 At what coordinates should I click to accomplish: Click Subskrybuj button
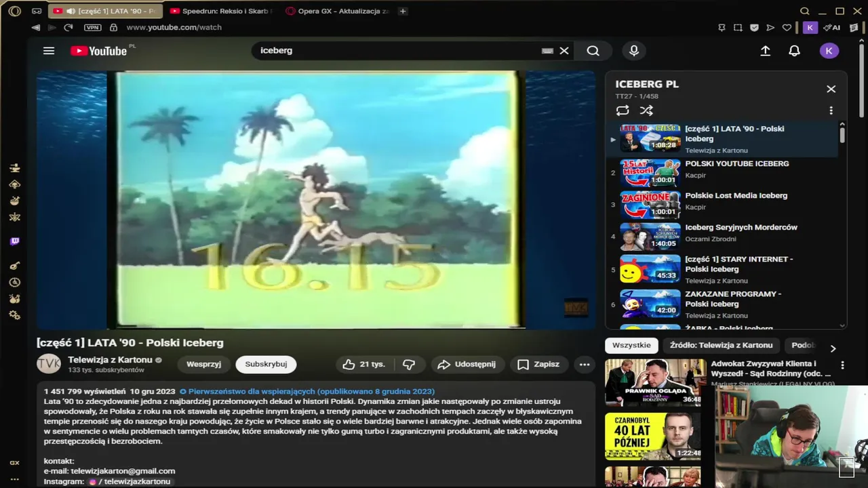point(266,365)
